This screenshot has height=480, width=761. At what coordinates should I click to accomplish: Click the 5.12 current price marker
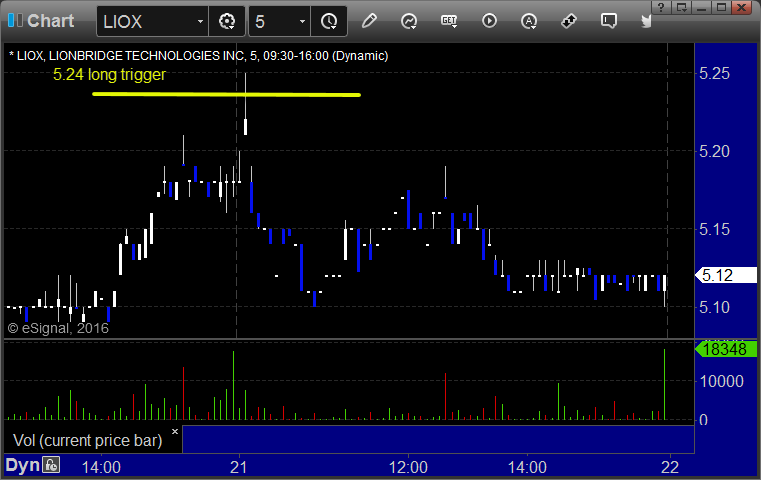(x=727, y=275)
